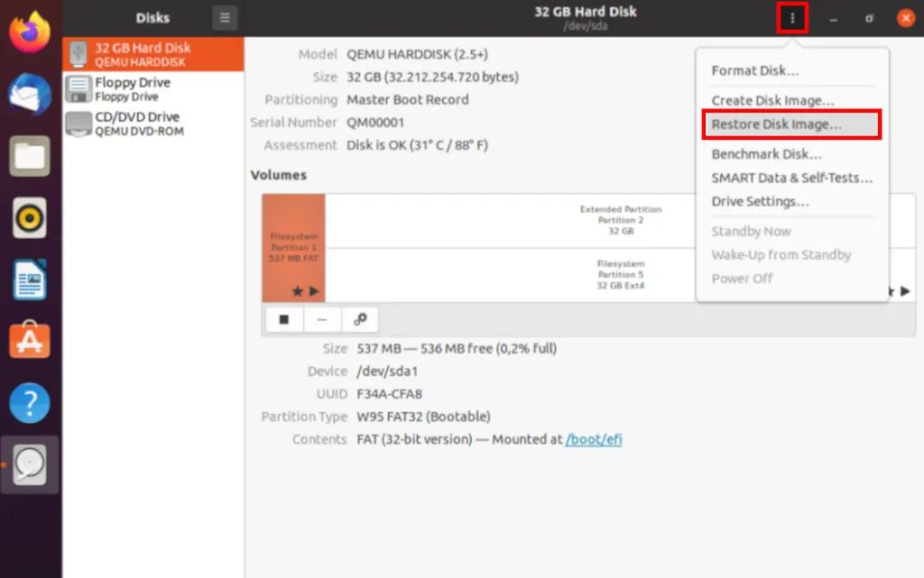Open Rhythmbox music player from dock
This screenshot has width=924, height=578.
point(30,217)
